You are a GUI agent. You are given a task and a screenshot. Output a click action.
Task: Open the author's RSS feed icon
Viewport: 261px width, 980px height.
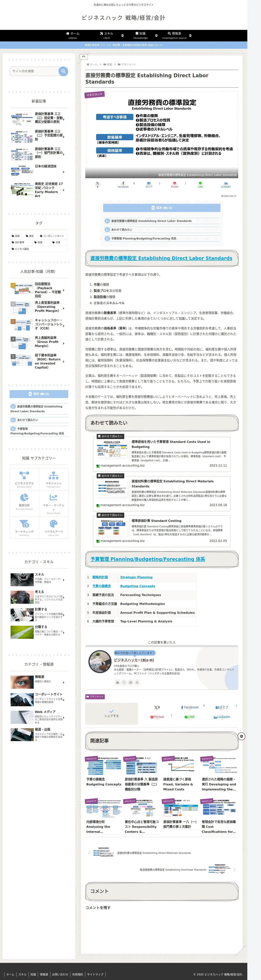click(x=137, y=682)
